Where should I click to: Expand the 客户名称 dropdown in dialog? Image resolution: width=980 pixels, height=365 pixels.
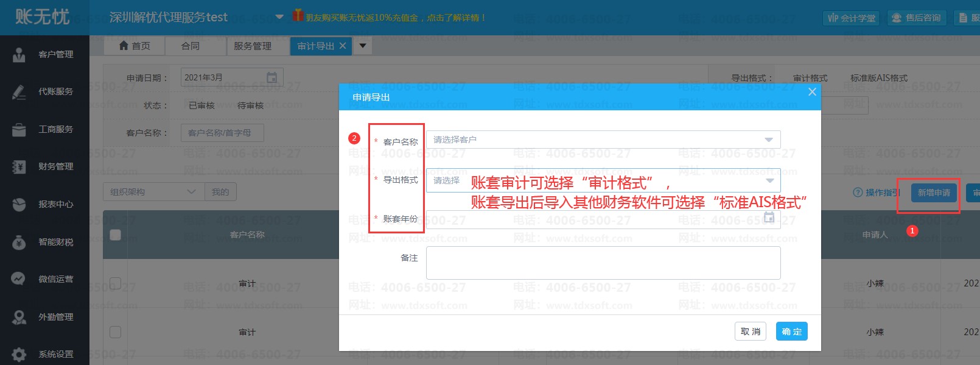point(768,140)
